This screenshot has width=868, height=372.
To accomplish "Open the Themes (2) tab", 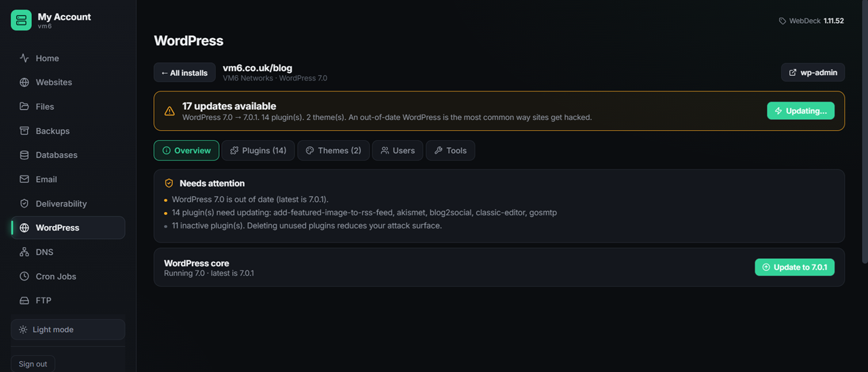I will pyautogui.click(x=334, y=150).
